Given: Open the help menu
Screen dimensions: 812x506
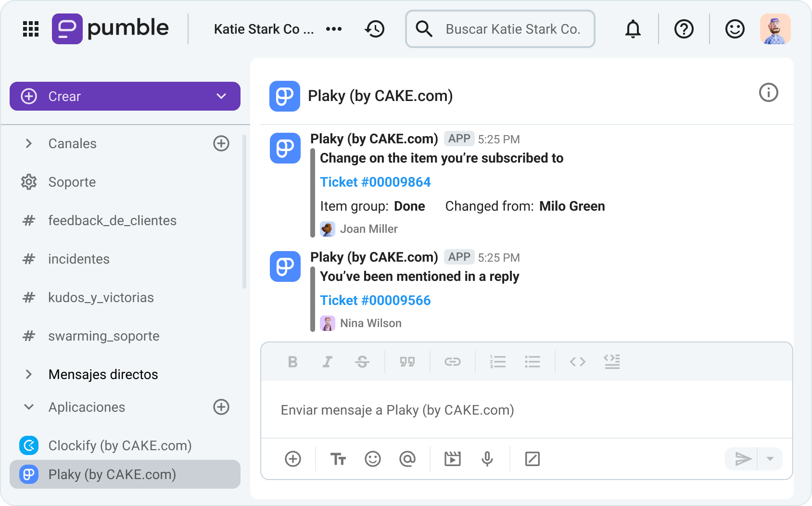Looking at the screenshot, I should click(684, 29).
